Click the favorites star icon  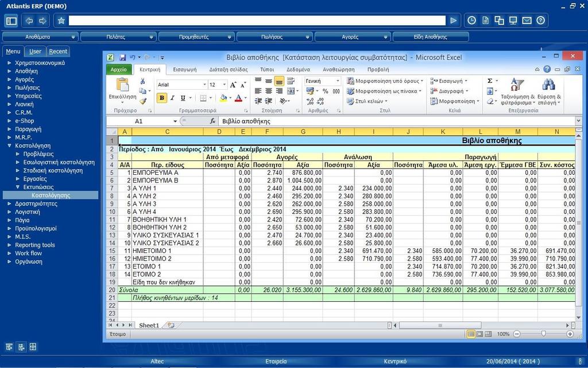click(61, 21)
